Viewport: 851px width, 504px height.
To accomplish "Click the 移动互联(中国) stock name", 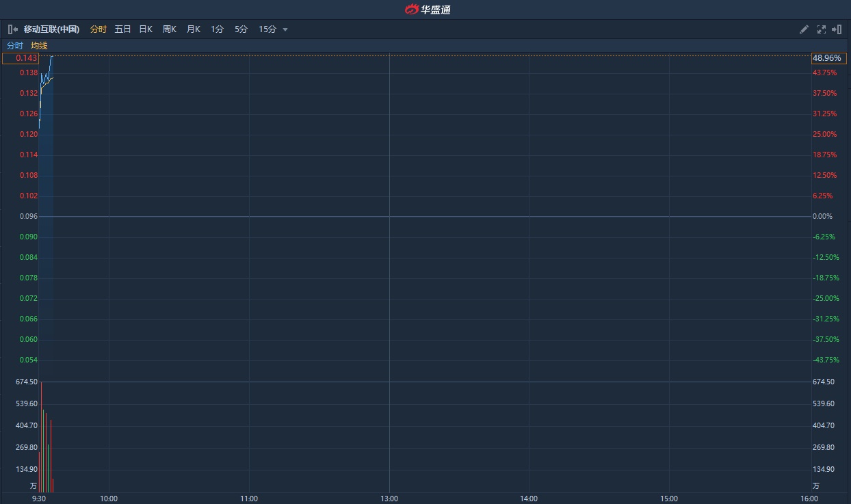I will pos(51,29).
